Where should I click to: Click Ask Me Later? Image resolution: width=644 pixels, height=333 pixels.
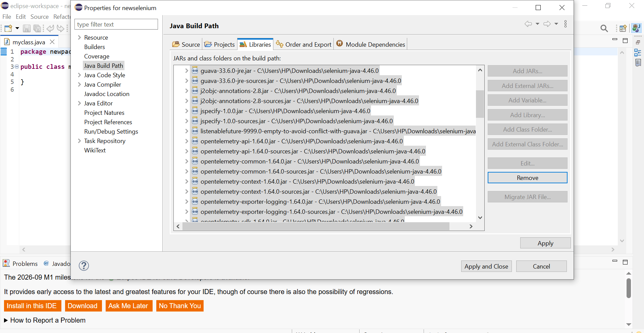click(129, 306)
